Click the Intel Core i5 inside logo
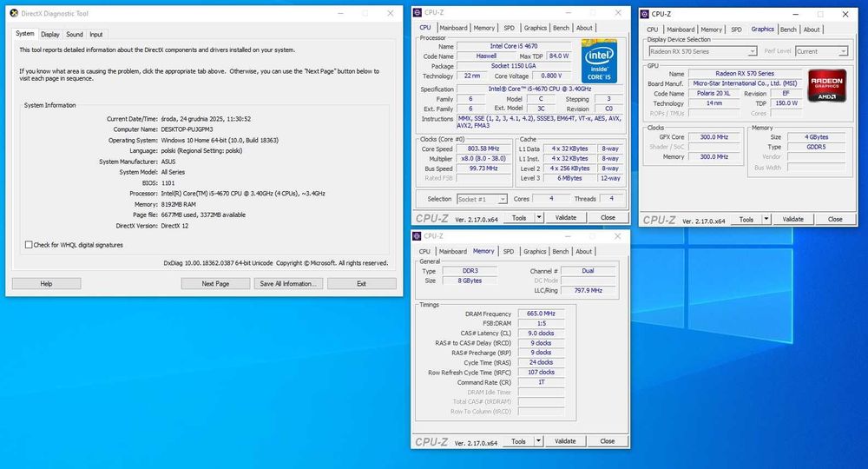This screenshot has width=868, height=469. [x=599, y=61]
